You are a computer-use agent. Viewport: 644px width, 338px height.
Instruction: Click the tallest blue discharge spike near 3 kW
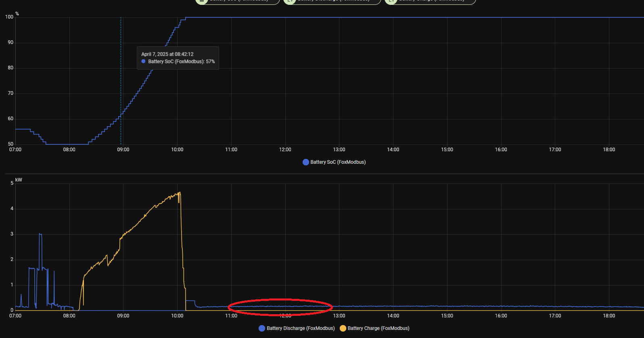click(x=40, y=234)
